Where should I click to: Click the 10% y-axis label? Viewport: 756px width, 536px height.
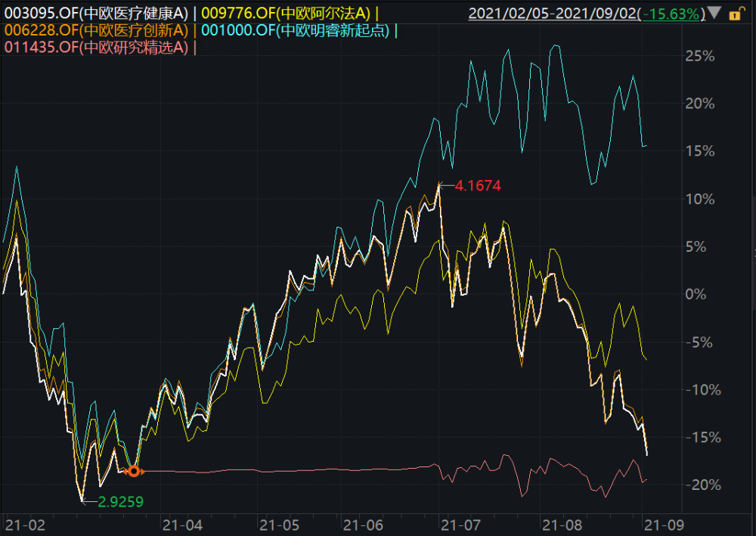699,199
